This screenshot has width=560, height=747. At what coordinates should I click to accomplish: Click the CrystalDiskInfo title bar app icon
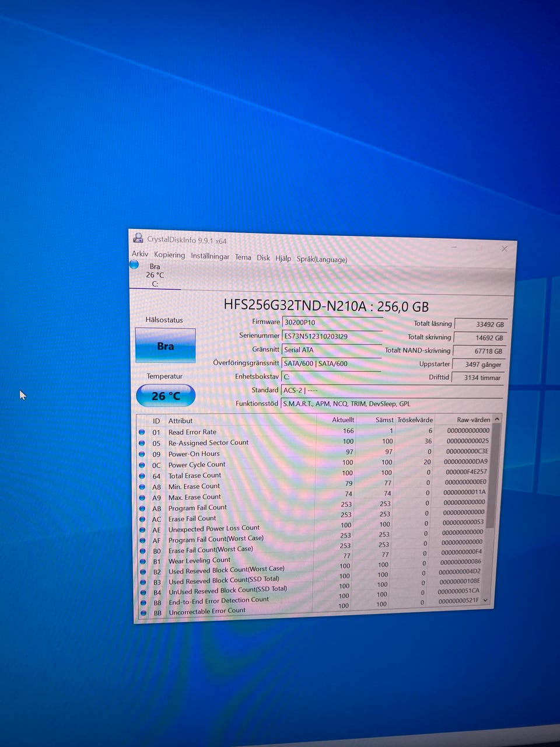pyautogui.click(x=138, y=238)
